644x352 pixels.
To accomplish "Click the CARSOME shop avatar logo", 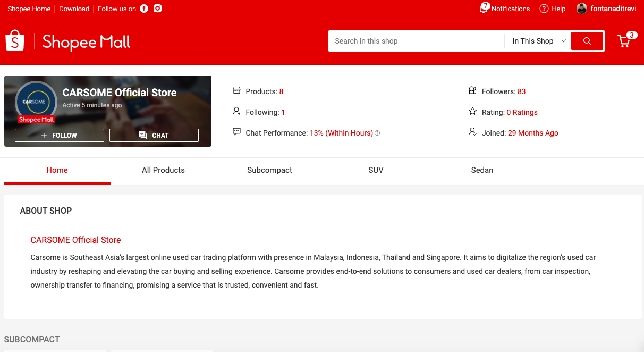I will click(36, 102).
